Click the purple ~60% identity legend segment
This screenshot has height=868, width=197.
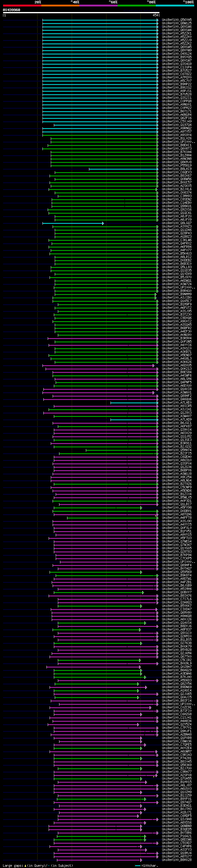(98, 6)
